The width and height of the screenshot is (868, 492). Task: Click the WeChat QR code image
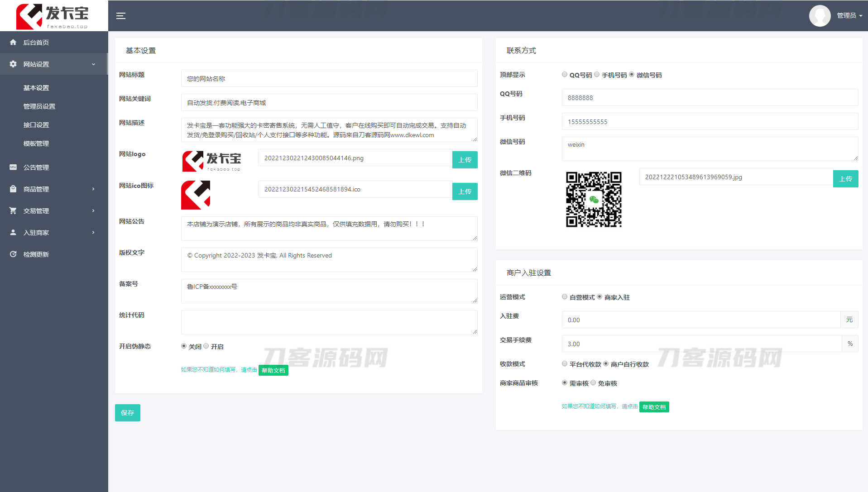coord(594,199)
